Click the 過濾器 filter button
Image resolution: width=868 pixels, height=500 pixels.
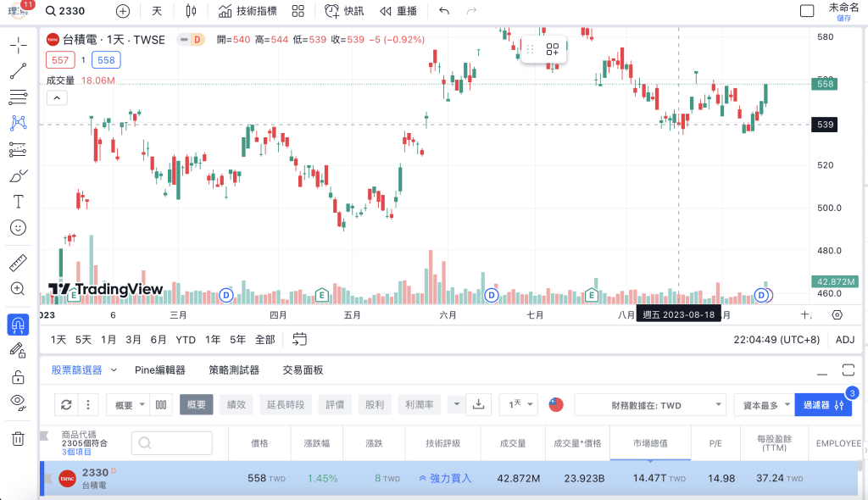point(822,405)
